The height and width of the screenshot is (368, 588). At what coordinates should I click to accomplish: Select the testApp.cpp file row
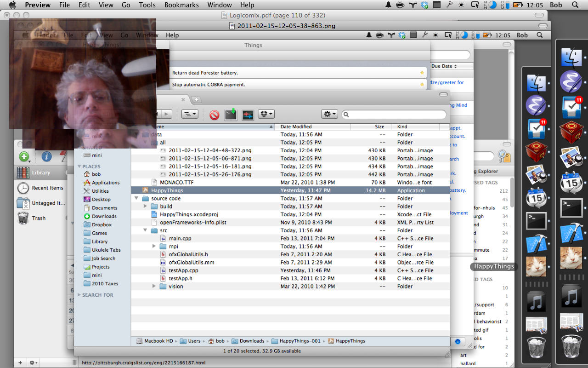(x=183, y=270)
